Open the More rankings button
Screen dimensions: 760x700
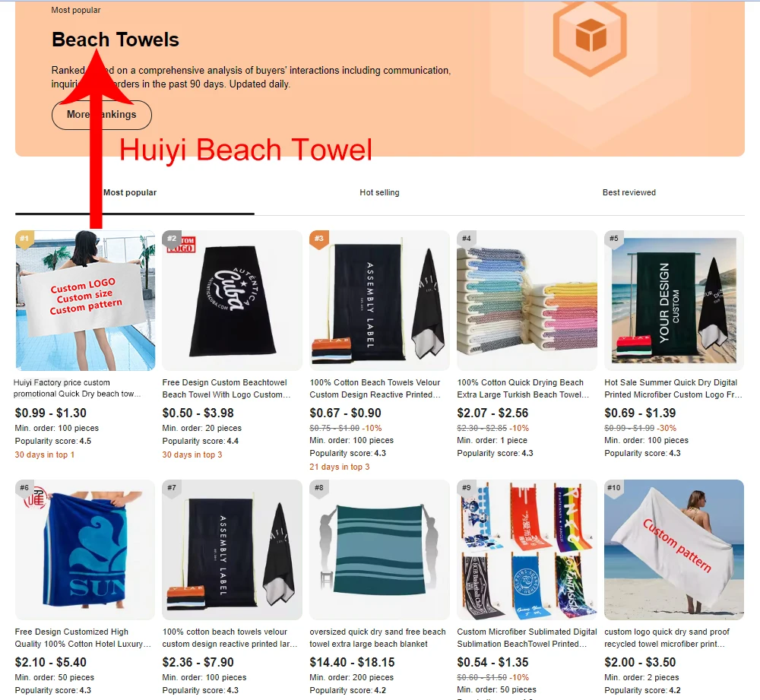point(102,115)
